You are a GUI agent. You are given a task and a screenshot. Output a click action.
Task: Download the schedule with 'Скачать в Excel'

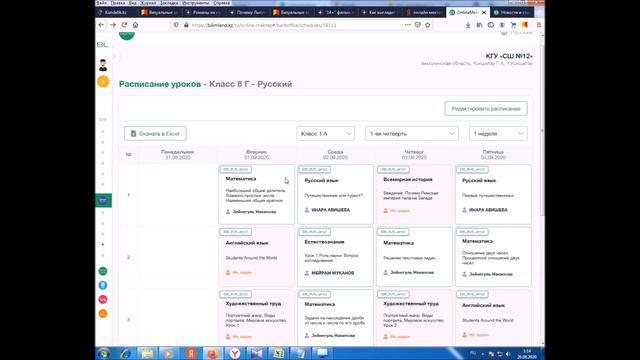click(155, 133)
